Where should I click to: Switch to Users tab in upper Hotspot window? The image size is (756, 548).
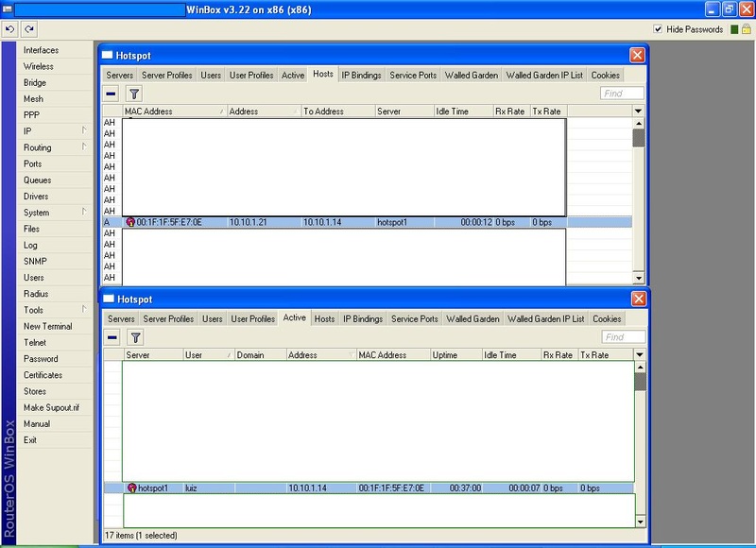211,76
